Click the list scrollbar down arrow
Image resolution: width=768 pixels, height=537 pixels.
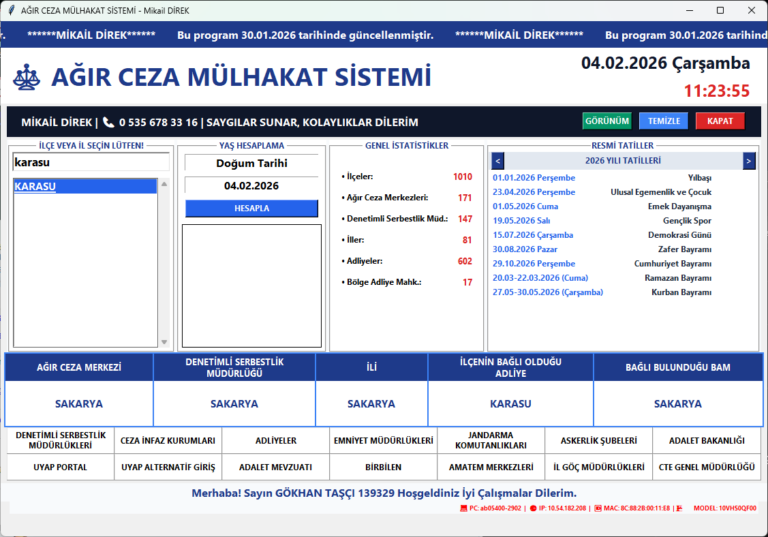pos(164,342)
